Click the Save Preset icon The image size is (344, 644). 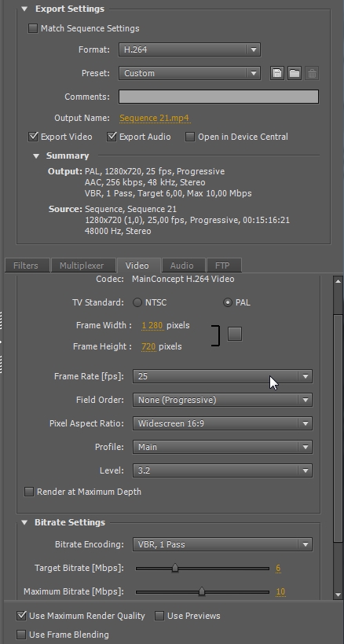click(277, 73)
